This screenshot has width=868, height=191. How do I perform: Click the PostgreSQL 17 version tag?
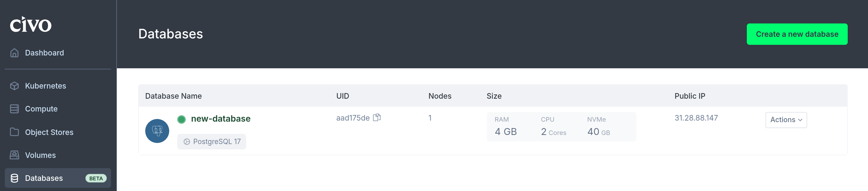211,141
